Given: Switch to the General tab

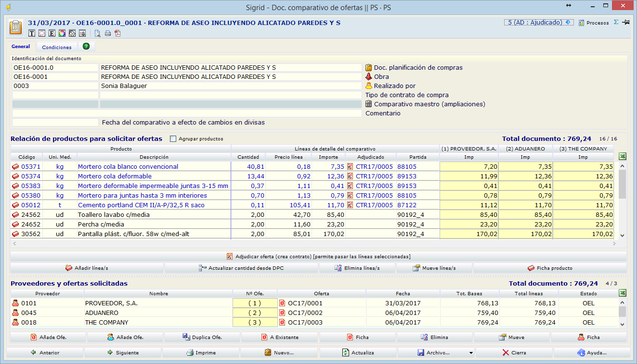Looking at the screenshot, I should 21,47.
